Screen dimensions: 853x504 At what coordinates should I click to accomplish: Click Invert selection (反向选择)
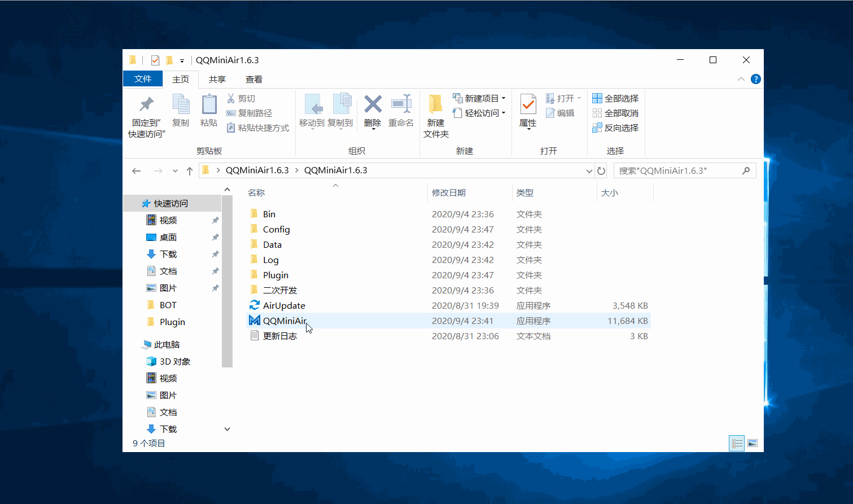[x=615, y=128]
